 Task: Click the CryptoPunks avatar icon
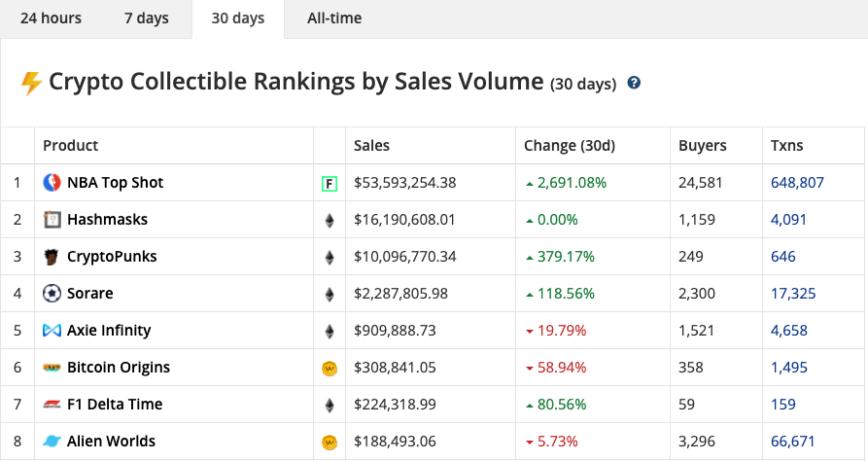click(x=52, y=257)
